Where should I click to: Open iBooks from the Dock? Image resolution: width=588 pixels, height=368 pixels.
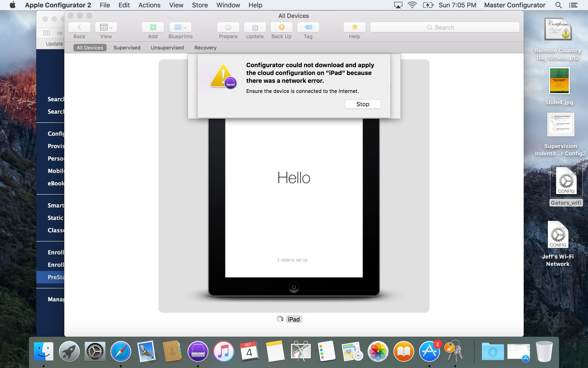click(x=404, y=351)
